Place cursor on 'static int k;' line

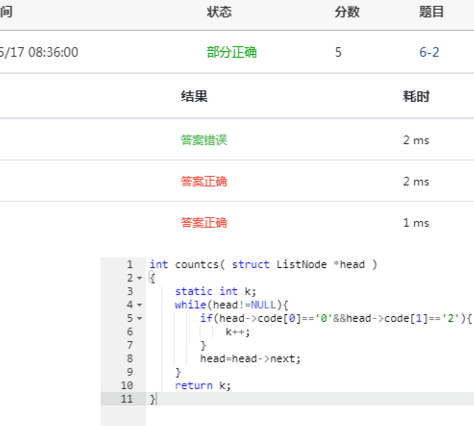pyautogui.click(x=215, y=291)
